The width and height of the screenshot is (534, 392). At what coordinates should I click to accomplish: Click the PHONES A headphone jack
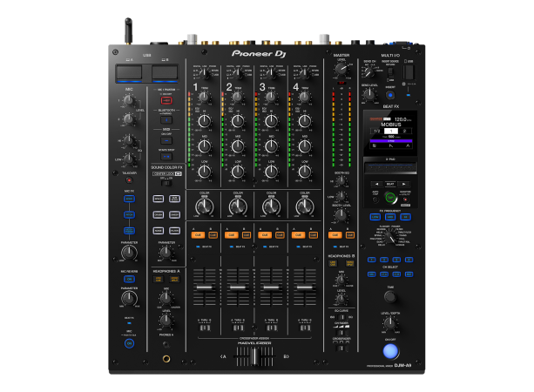tap(166, 358)
